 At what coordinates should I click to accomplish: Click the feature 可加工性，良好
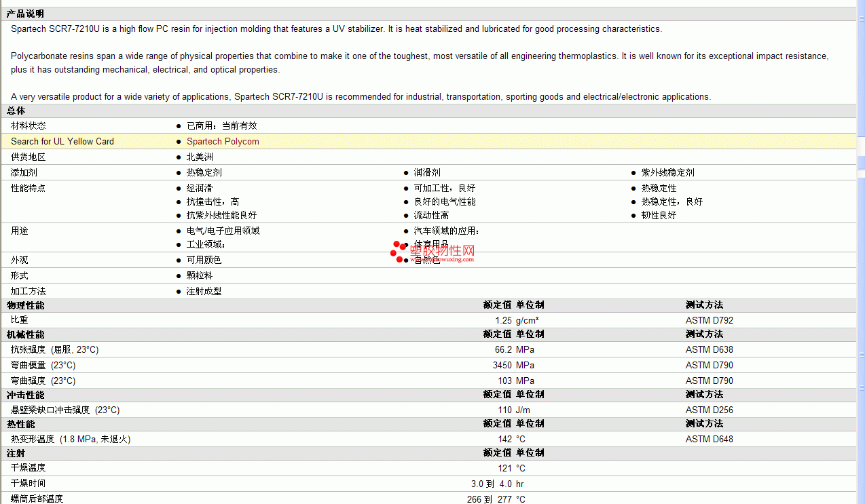coord(445,188)
